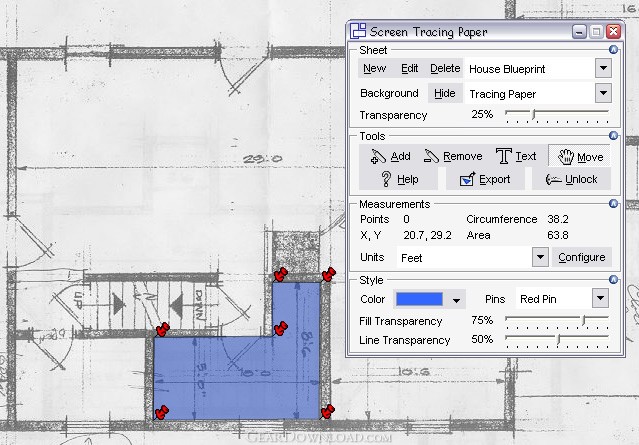The image size is (639, 445).
Task: Click the Screen Tracing Paper title icon
Action: coord(358,31)
